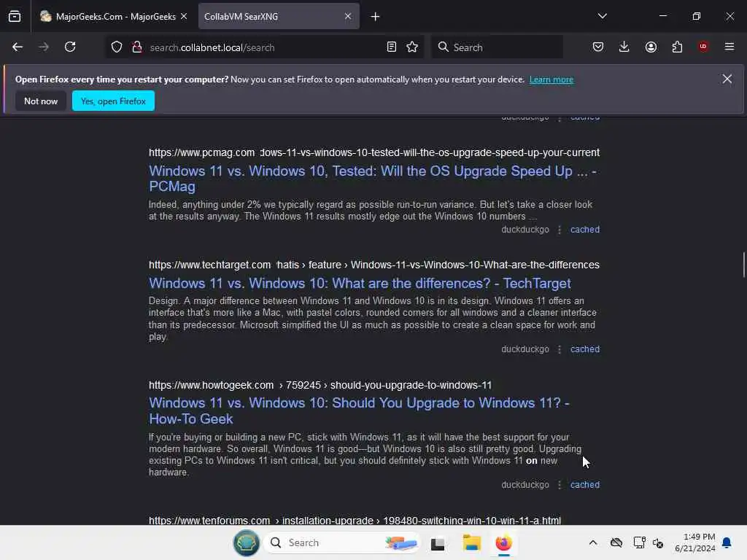Open the Learn more link
The image size is (747, 560).
551,79
